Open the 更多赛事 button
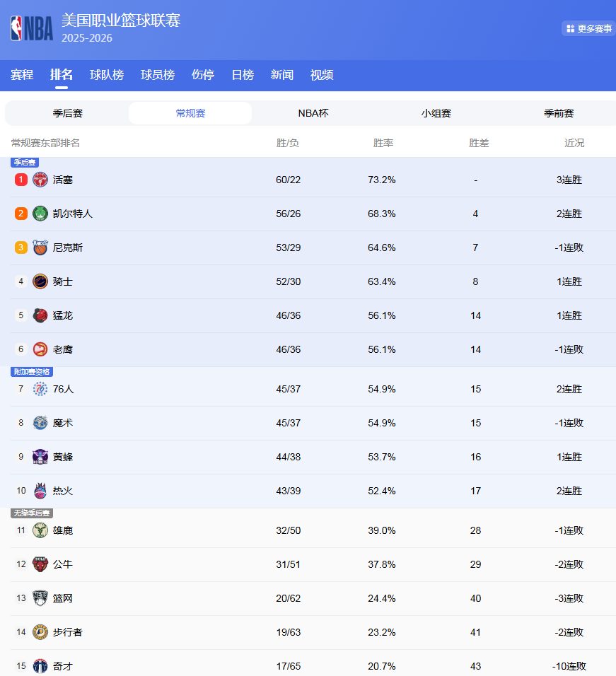616x676 pixels. tap(588, 28)
